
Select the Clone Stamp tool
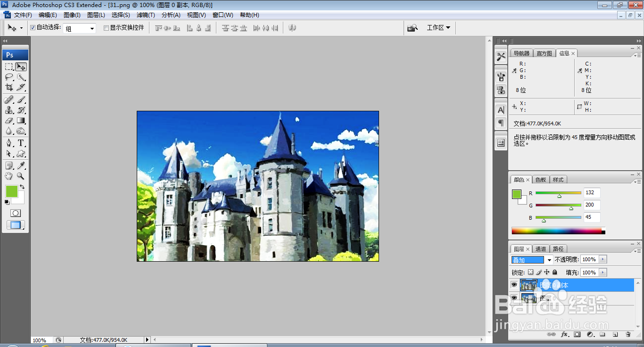pyautogui.click(x=9, y=110)
